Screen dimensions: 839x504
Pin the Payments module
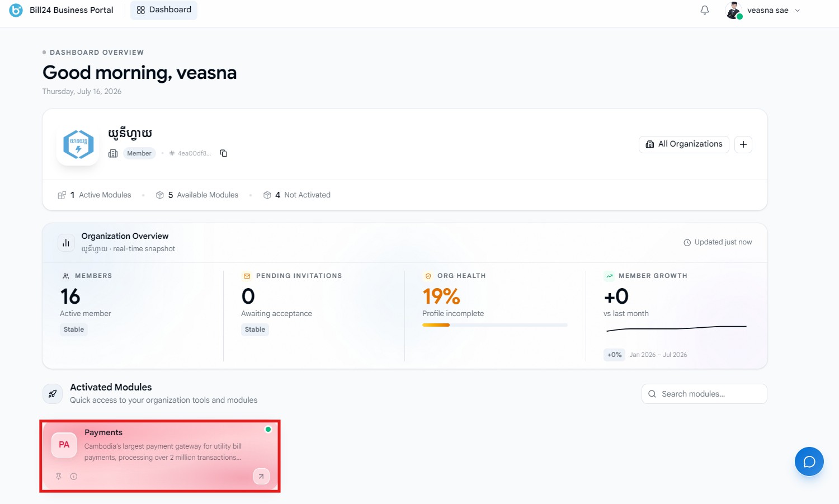click(x=58, y=477)
